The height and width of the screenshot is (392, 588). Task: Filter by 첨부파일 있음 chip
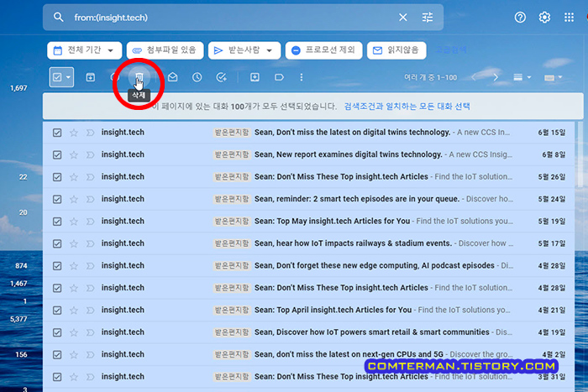[x=165, y=50]
